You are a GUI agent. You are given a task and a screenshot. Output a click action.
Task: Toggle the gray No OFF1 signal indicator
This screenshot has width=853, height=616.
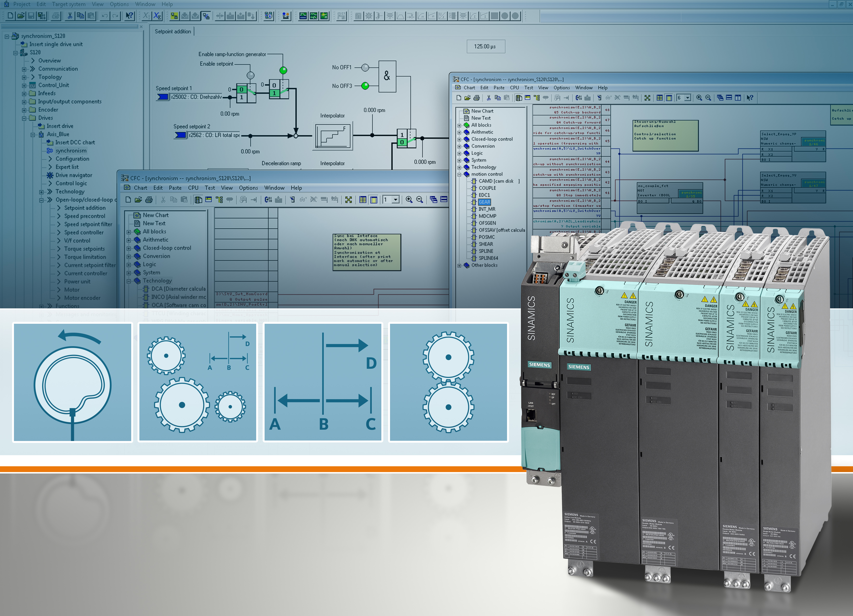tap(365, 68)
